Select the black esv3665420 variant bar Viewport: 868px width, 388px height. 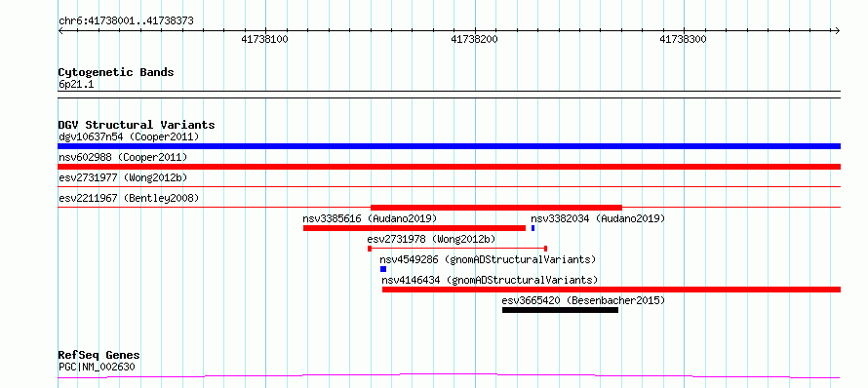pos(560,310)
